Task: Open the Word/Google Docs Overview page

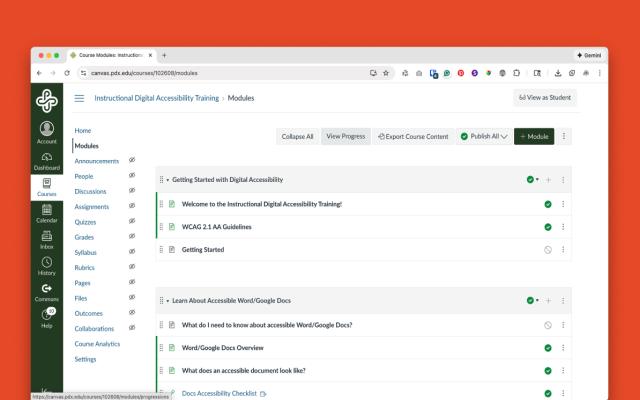Action: point(222,348)
